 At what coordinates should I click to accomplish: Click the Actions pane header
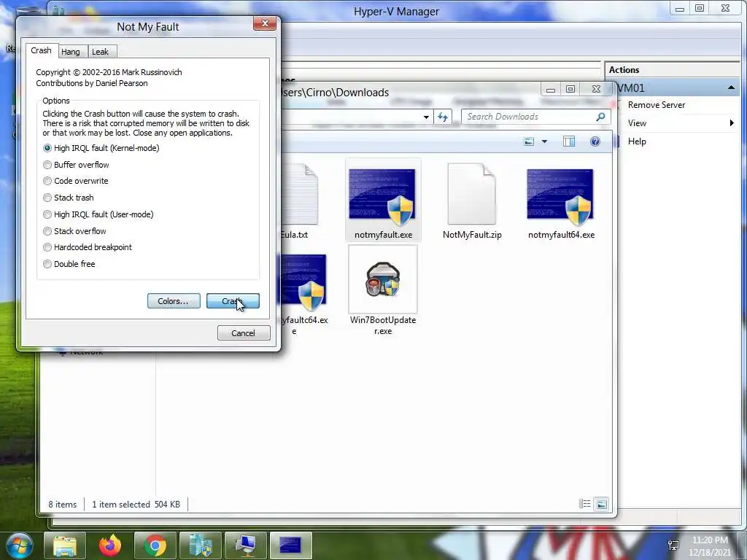pos(672,69)
